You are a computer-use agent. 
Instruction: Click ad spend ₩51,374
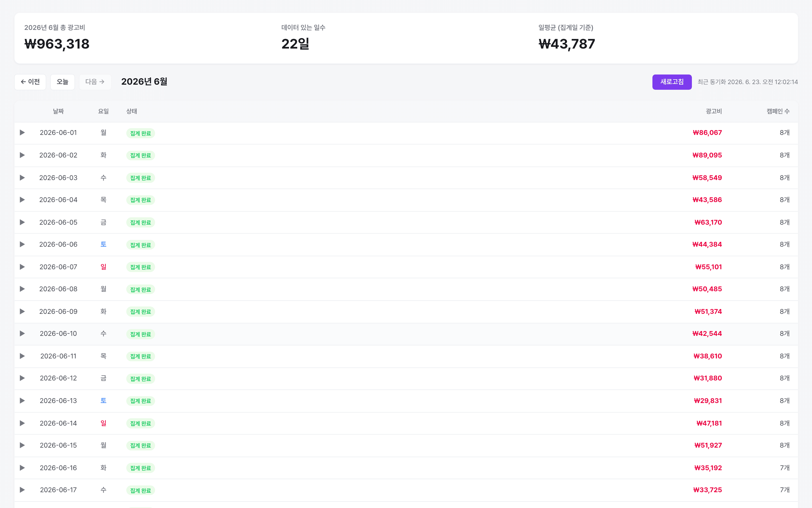tap(708, 312)
